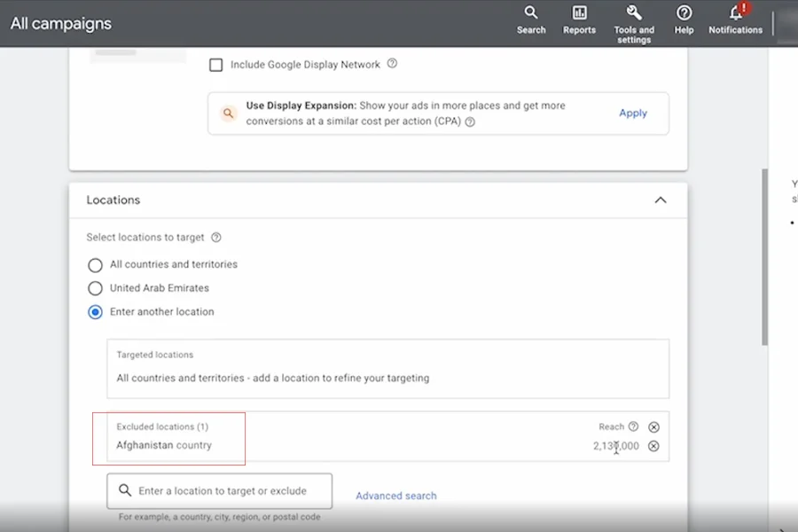Select Enter another location radio button

(95, 311)
